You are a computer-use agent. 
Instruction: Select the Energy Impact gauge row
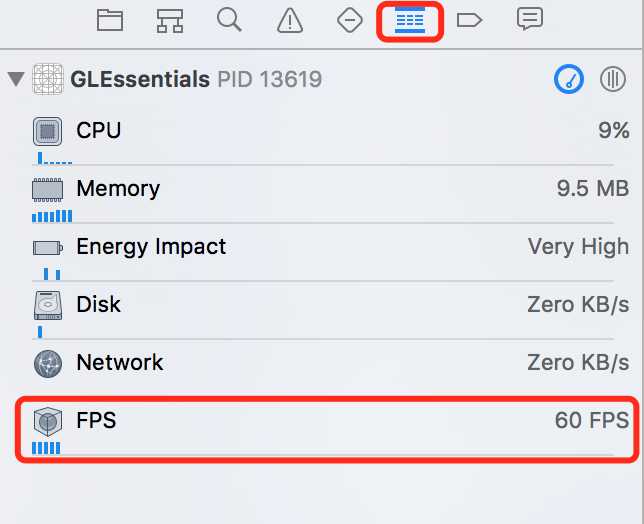[x=322, y=256]
